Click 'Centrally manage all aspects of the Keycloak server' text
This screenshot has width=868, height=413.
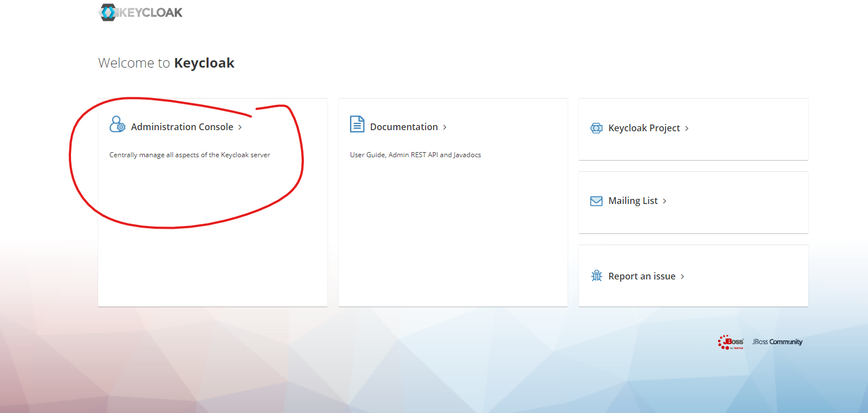(x=190, y=154)
